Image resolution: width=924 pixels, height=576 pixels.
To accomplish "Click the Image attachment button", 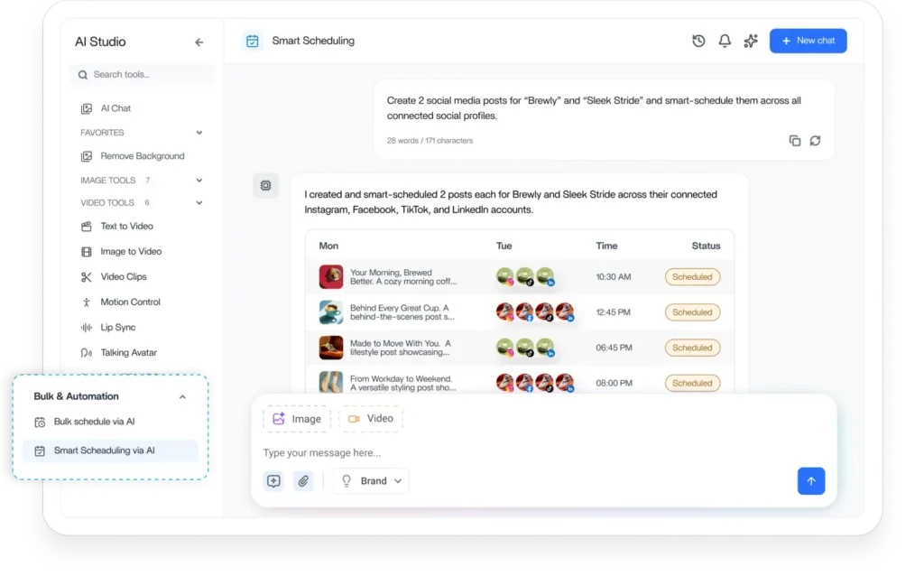I will pyautogui.click(x=297, y=419).
